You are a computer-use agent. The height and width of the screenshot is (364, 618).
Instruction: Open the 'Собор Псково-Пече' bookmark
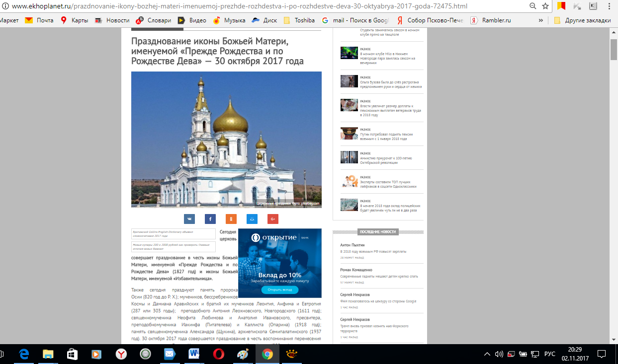430,20
